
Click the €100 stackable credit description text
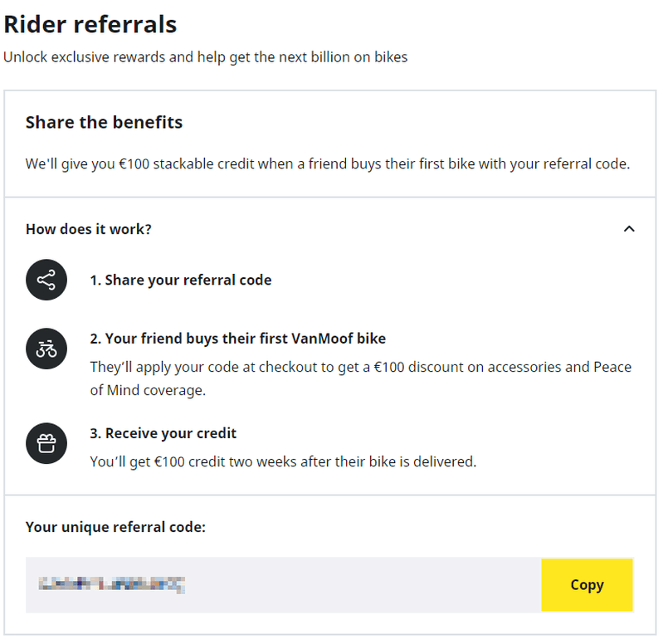tap(328, 164)
